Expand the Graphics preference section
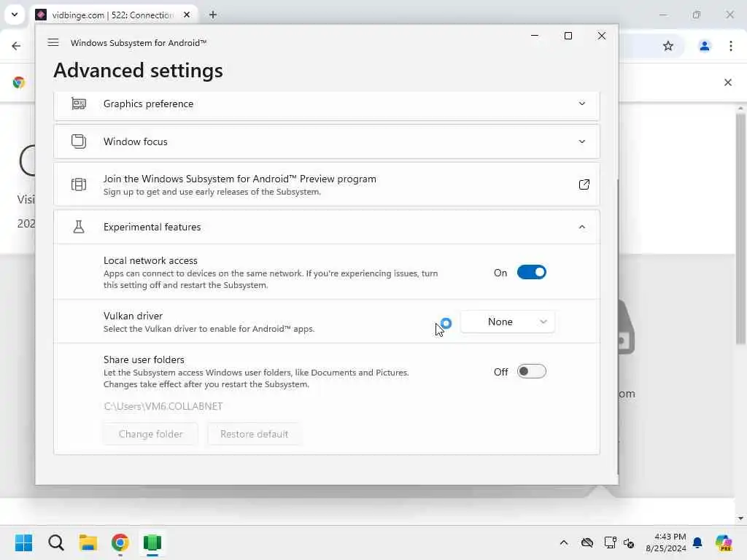The image size is (747, 560). [x=581, y=104]
